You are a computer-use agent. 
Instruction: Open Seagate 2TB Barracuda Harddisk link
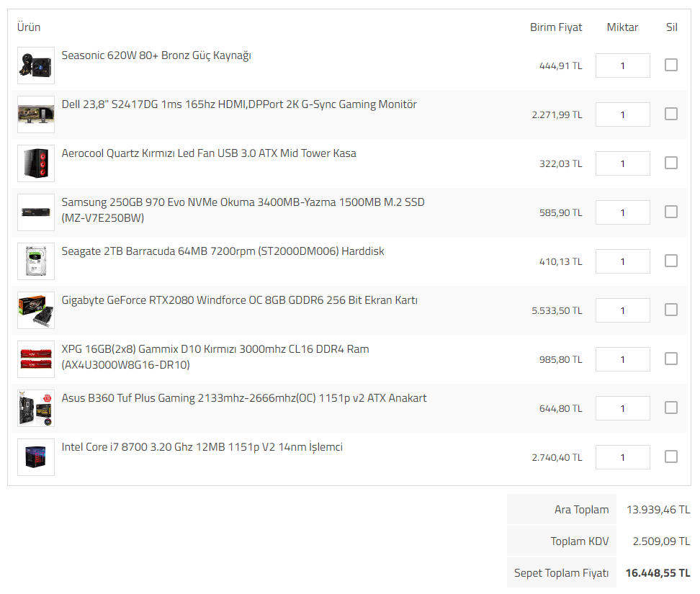click(223, 251)
